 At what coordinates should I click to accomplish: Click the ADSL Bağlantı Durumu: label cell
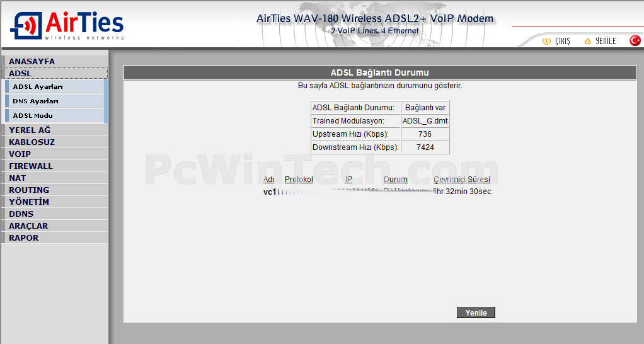(355, 108)
